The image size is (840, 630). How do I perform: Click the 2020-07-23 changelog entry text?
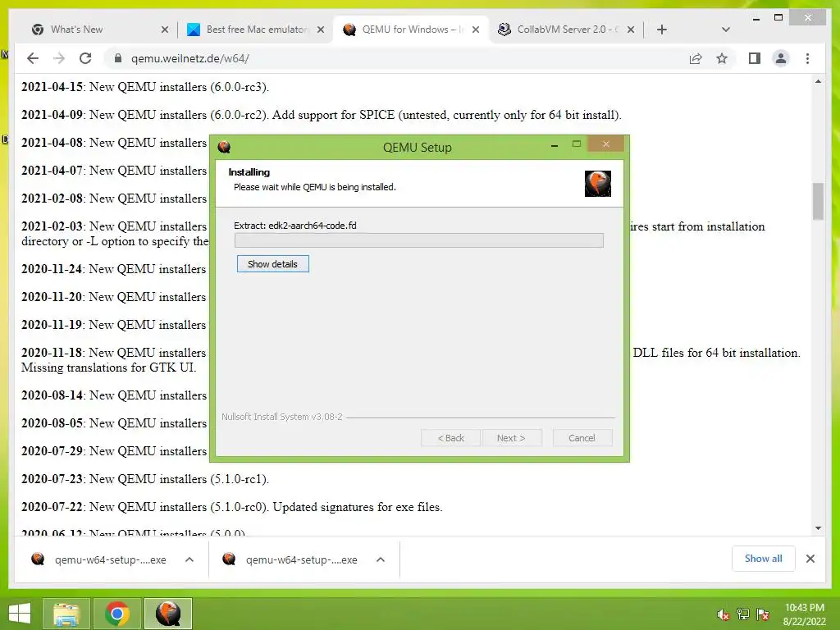tap(145, 479)
